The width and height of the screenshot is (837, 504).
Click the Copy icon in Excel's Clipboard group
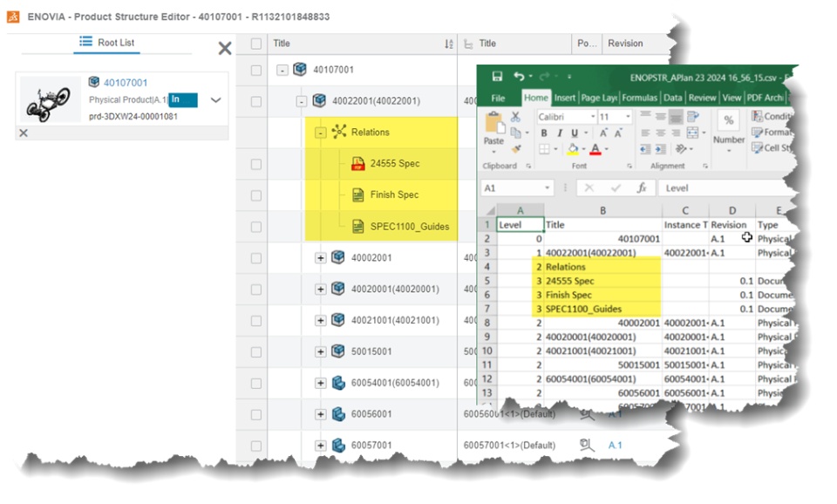click(515, 133)
